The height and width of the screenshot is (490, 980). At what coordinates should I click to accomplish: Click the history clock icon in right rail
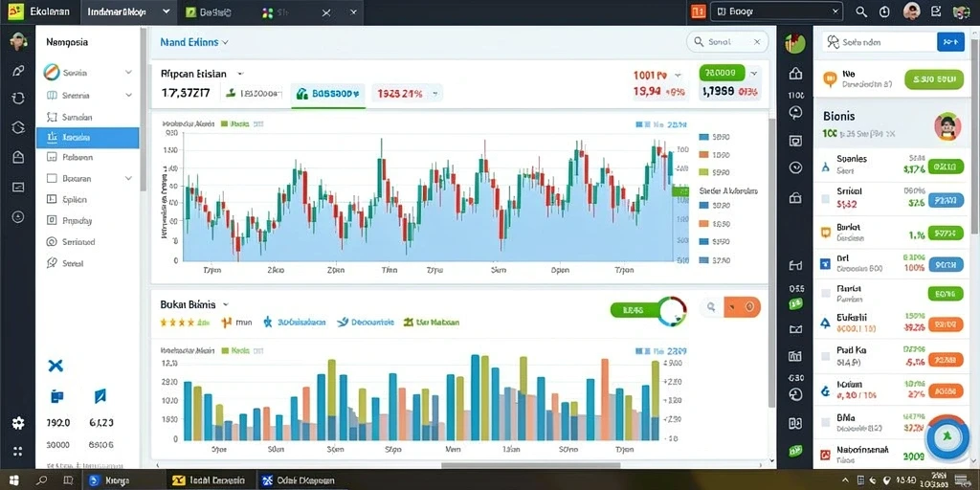pos(795,394)
